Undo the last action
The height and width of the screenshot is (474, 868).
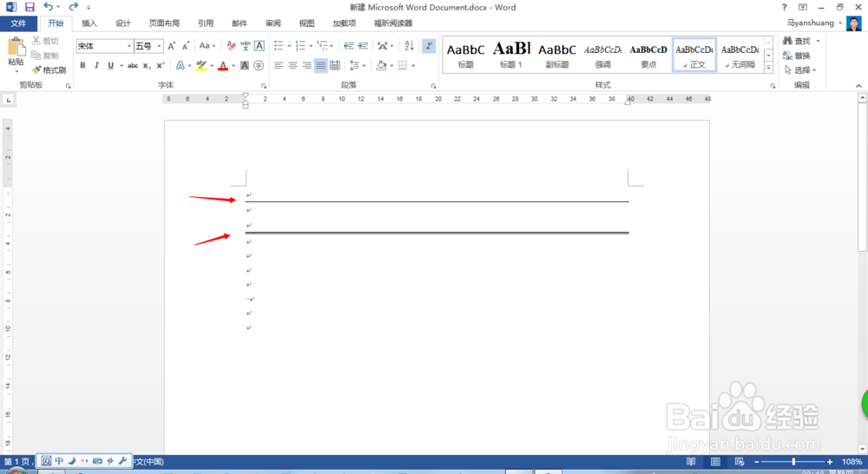(48, 7)
